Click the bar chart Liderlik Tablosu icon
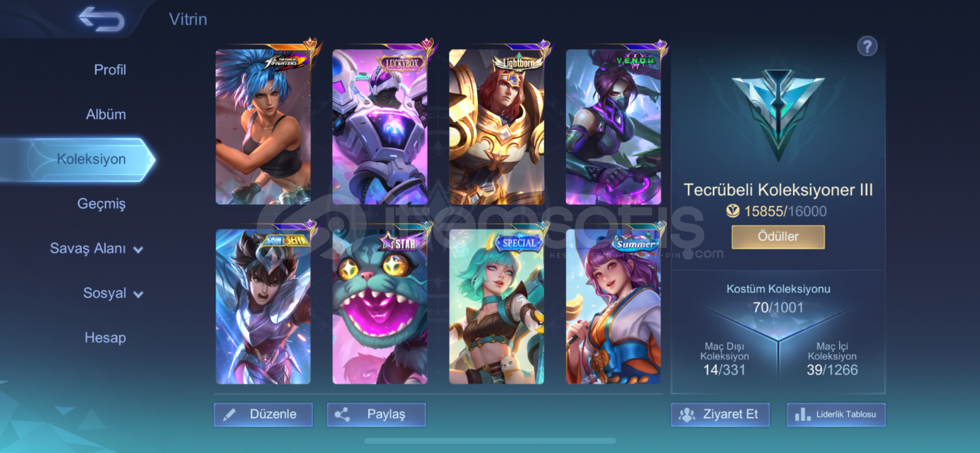Image resolution: width=980 pixels, height=453 pixels. tap(803, 415)
